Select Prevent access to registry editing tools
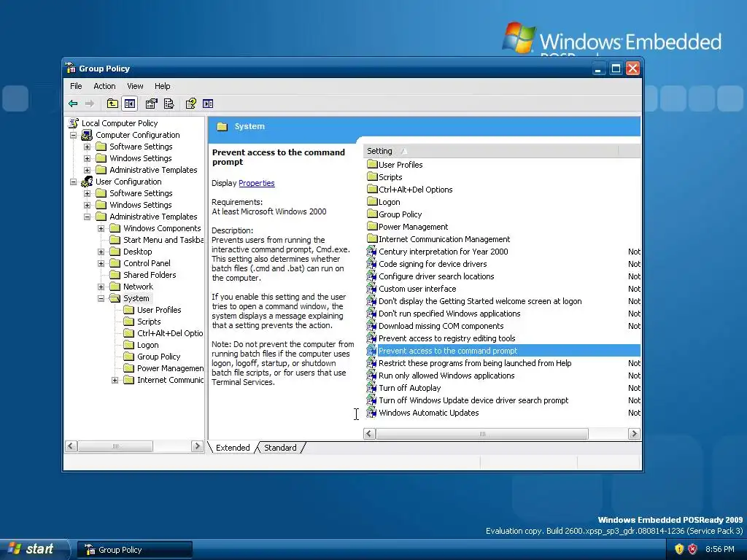747x560 pixels. [447, 338]
